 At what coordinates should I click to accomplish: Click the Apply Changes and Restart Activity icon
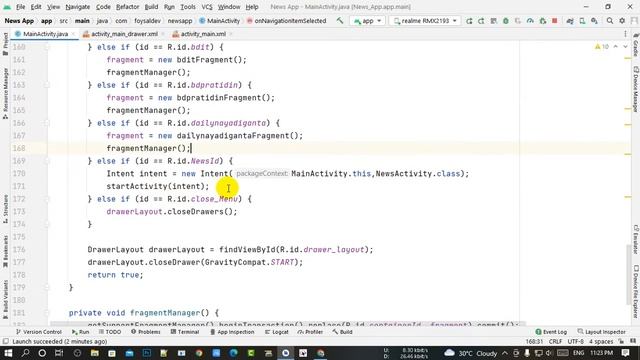(x=469, y=20)
